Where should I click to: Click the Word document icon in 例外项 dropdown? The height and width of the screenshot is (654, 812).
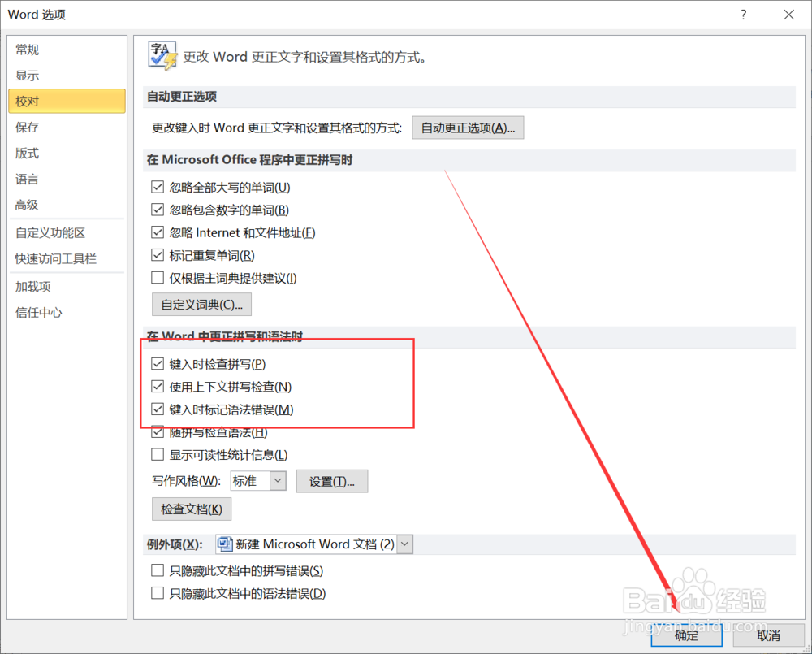(x=225, y=544)
